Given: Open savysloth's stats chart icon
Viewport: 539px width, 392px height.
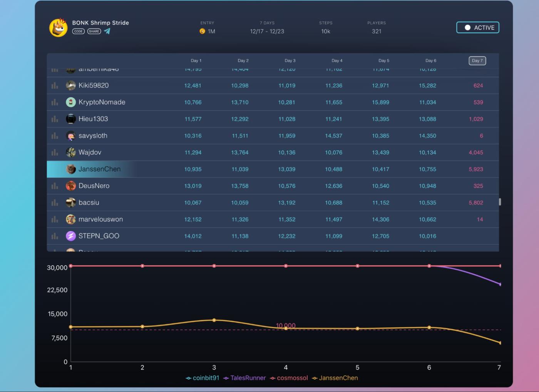Looking at the screenshot, I should (55, 136).
